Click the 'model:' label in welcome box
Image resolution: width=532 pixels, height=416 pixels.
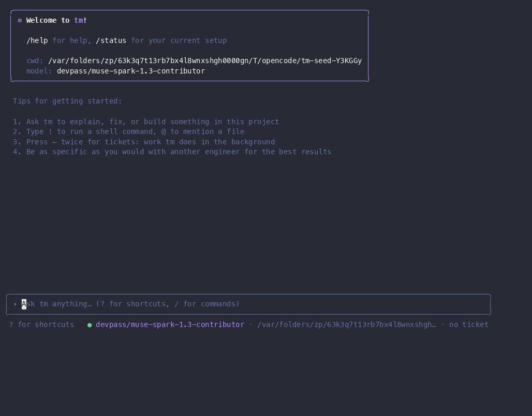click(x=39, y=71)
